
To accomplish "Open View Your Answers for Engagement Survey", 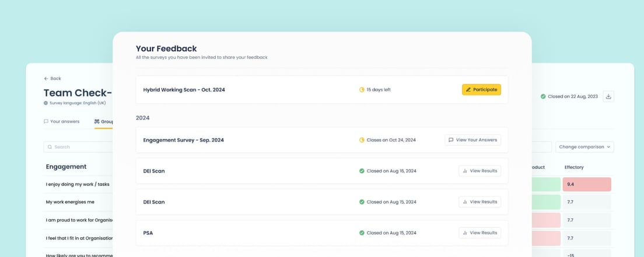I will tap(473, 140).
